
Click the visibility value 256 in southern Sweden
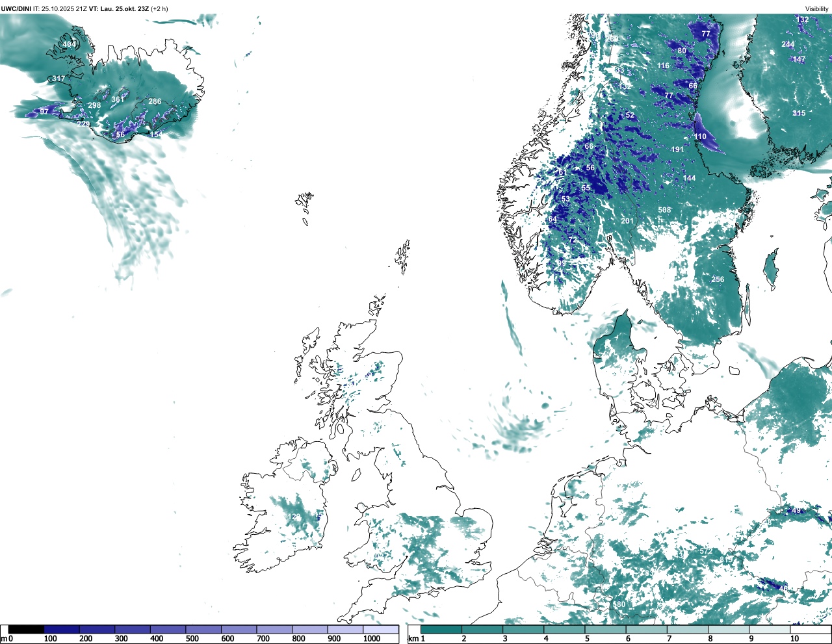pos(718,279)
